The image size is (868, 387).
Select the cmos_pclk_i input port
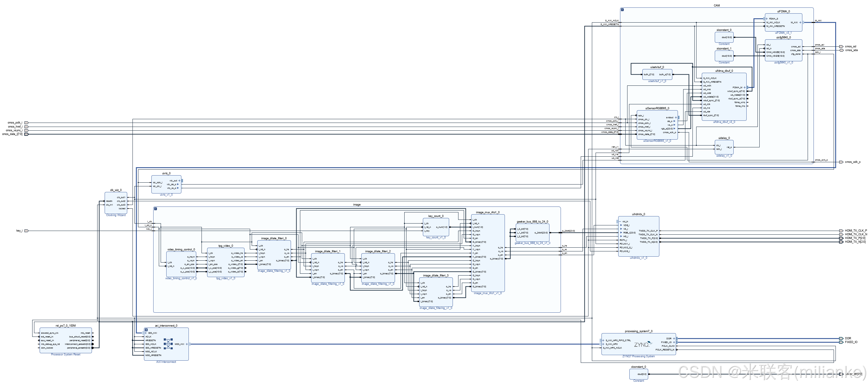click(x=26, y=123)
